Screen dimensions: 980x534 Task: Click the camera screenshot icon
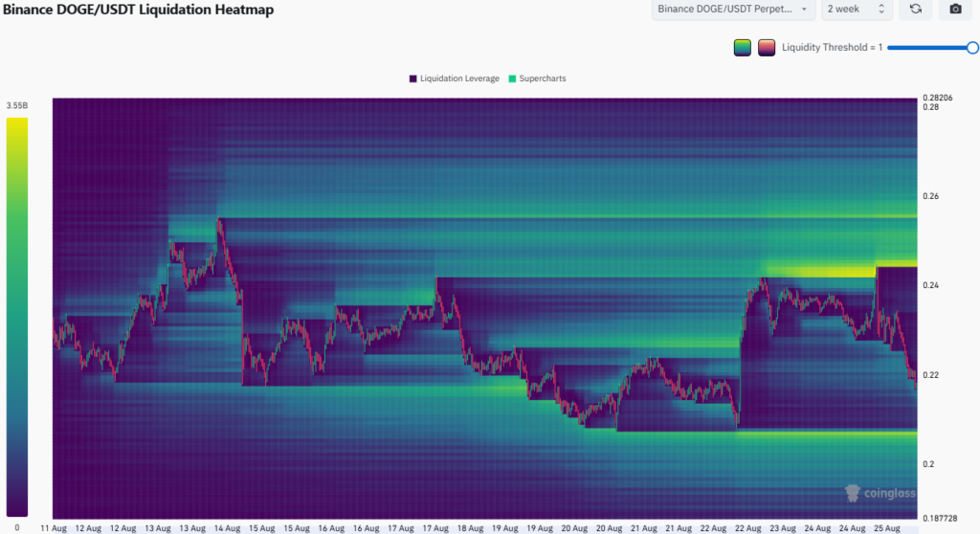coord(955,9)
